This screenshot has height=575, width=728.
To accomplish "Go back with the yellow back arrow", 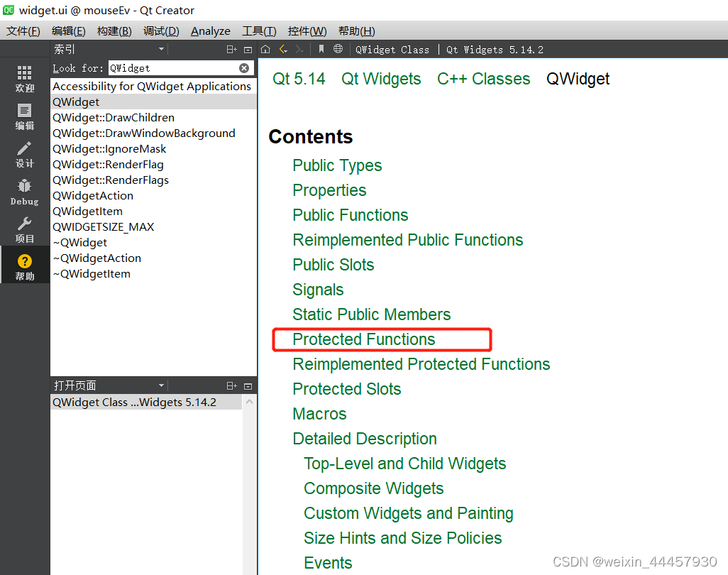I will [283, 49].
